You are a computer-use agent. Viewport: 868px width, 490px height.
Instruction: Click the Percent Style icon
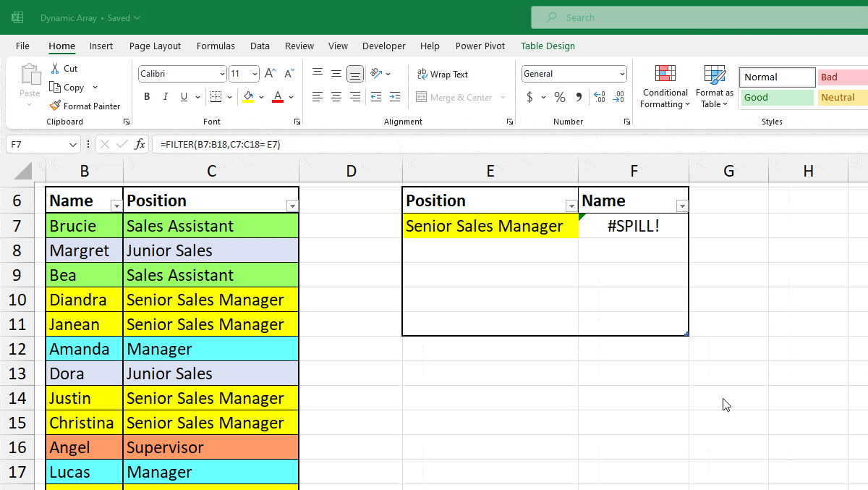point(559,96)
